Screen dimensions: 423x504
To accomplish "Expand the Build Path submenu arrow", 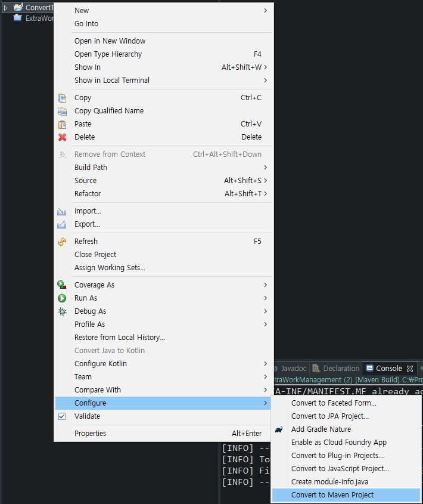I will [265, 168].
